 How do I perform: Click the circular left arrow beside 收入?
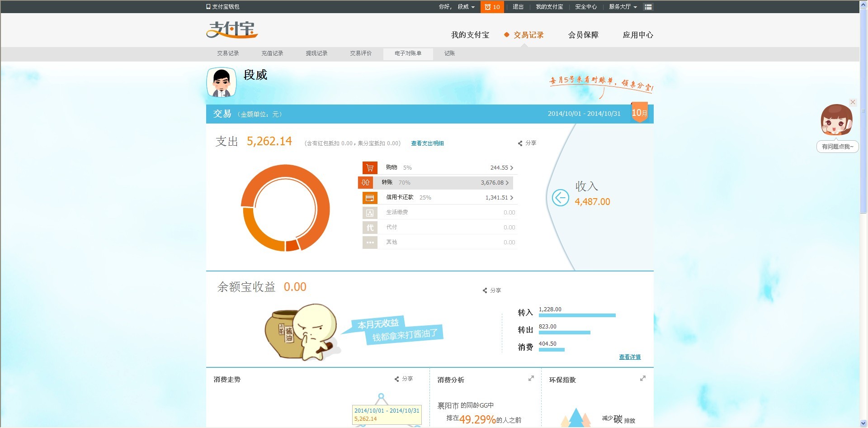coord(561,198)
